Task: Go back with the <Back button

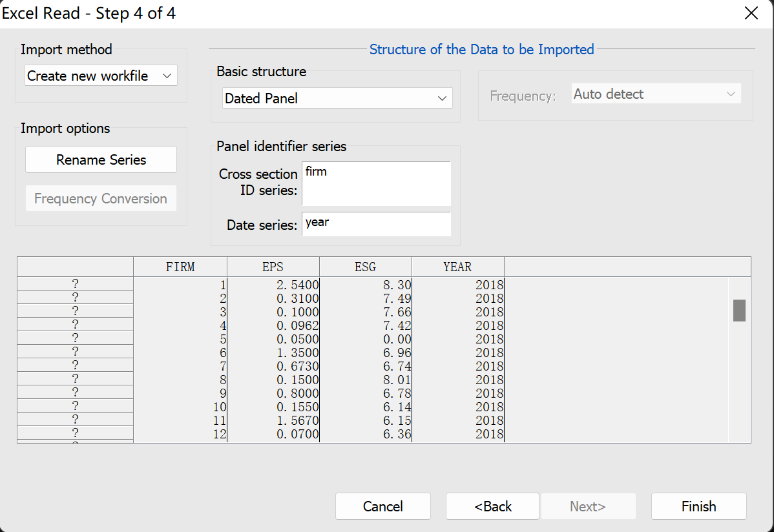Action: coord(492,506)
